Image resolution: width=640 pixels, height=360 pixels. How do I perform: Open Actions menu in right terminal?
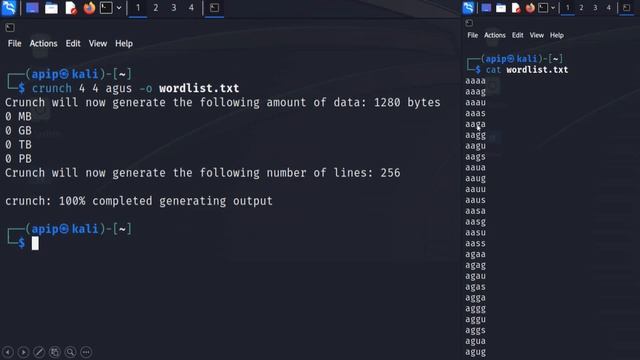495,35
